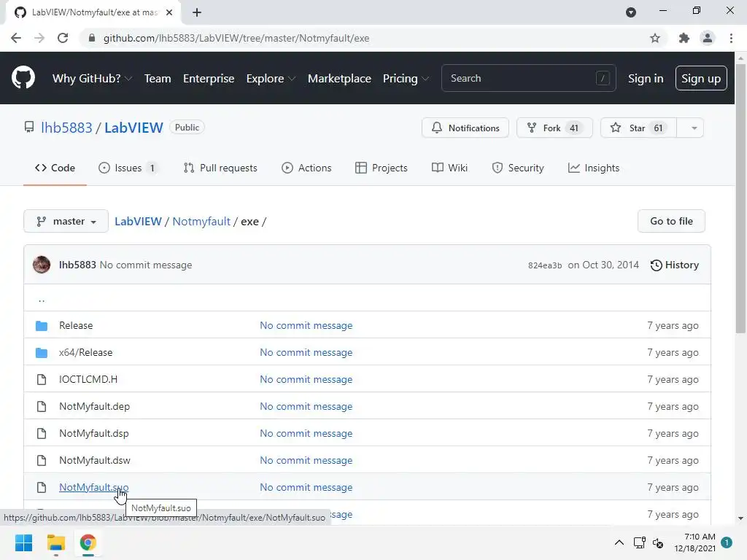
Task: Open the Star lists dropdown arrow
Action: coord(694,128)
